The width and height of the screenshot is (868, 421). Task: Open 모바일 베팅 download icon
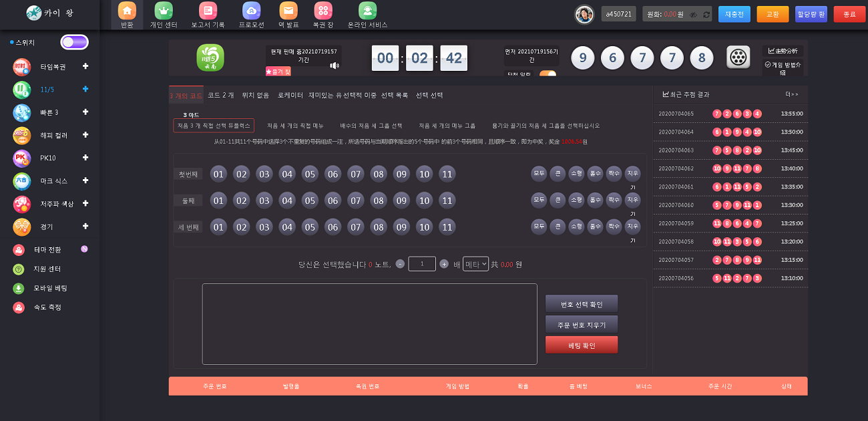click(19, 289)
